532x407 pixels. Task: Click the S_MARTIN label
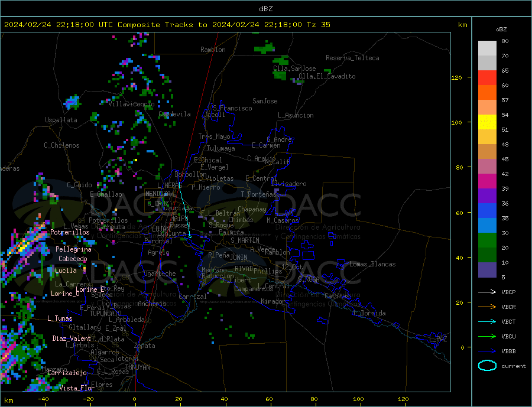[245, 240]
